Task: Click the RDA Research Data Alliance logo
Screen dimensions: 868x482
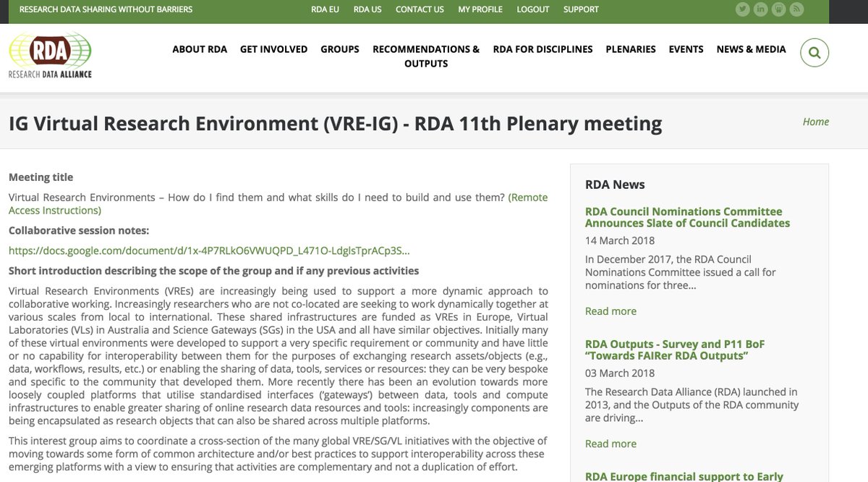Action: pyautogui.click(x=50, y=56)
